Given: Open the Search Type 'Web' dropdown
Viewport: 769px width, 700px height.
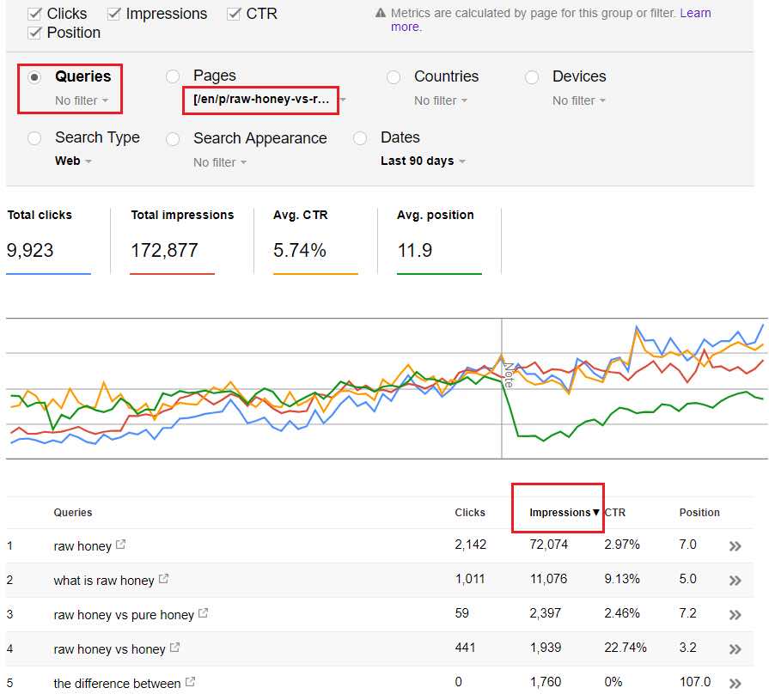Looking at the screenshot, I should 73,161.
